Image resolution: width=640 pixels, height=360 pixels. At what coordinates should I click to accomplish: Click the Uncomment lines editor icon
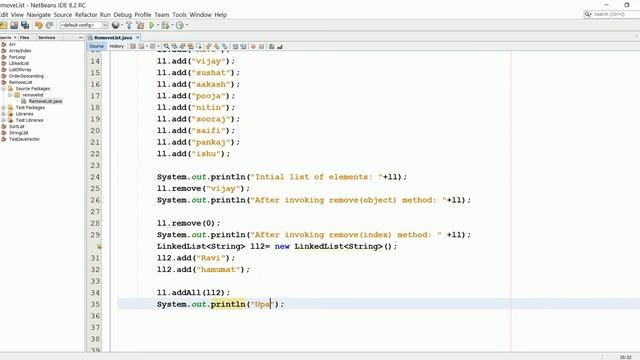coord(280,47)
